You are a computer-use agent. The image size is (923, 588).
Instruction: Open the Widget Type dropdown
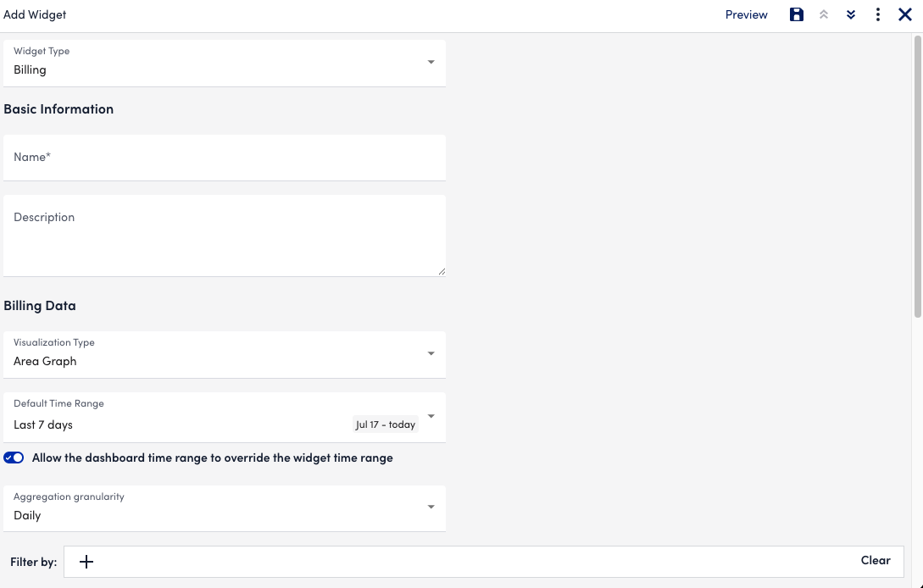point(431,63)
